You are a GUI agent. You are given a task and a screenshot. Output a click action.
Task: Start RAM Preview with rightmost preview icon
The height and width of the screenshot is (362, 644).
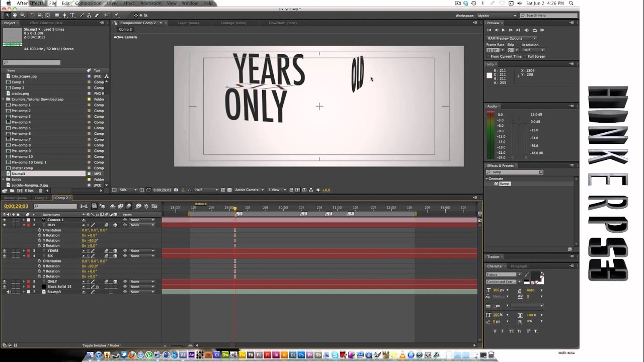(x=542, y=30)
